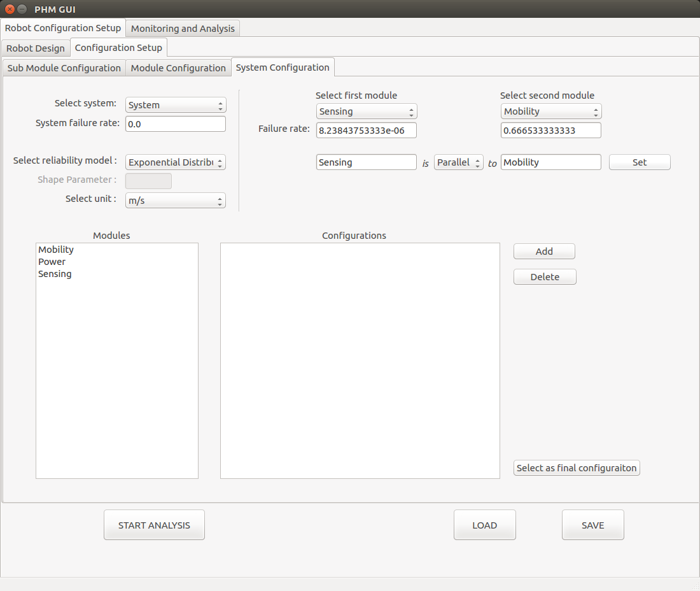Select the Robot Design tab
Image resolution: width=700 pixels, height=591 pixels.
[36, 48]
